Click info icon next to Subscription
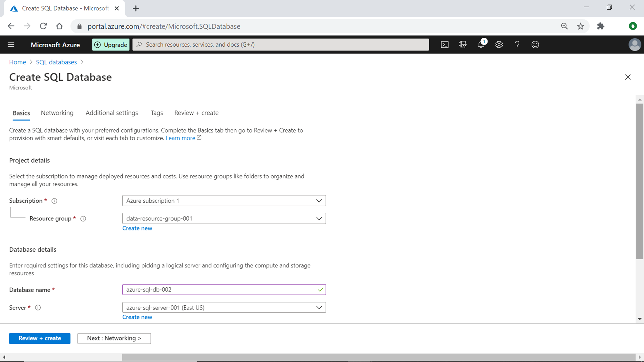This screenshot has height=362, width=644. pos(54,201)
